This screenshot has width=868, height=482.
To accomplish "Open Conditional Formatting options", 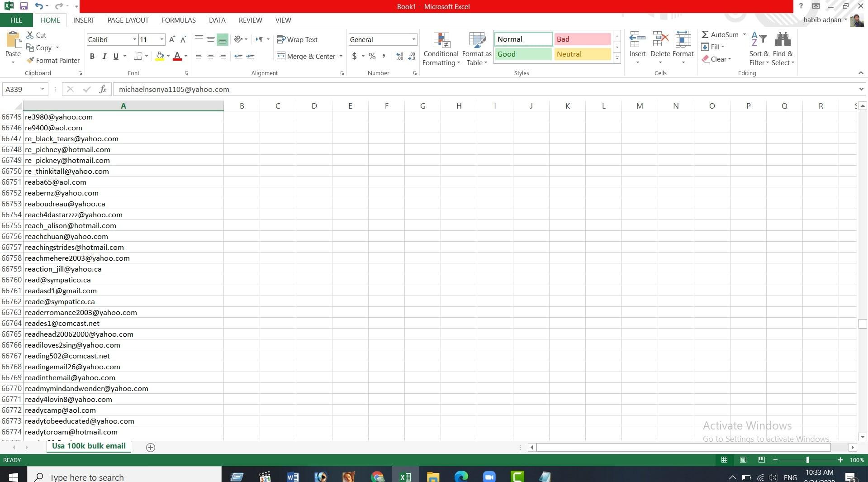I will pos(441,49).
